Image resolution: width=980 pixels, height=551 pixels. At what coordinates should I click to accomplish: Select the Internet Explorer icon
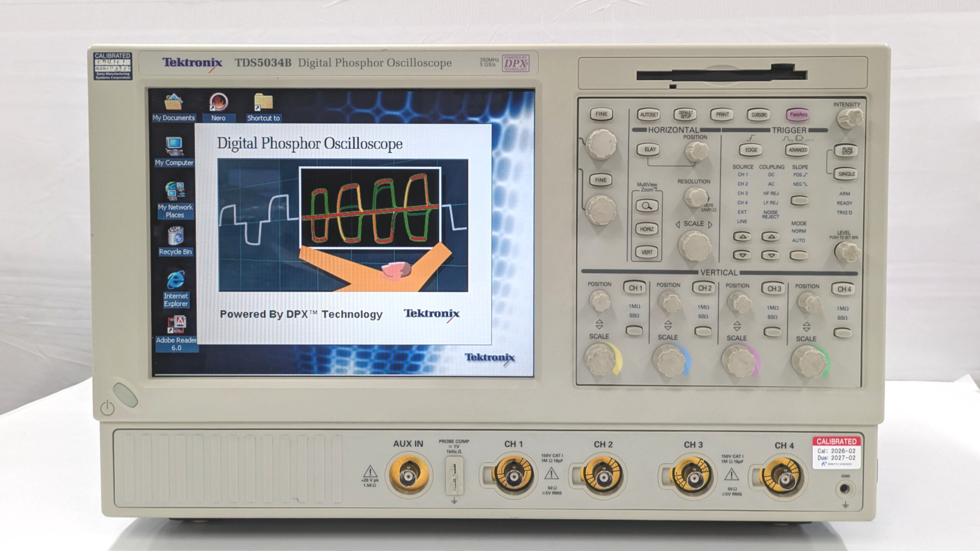[x=176, y=289]
